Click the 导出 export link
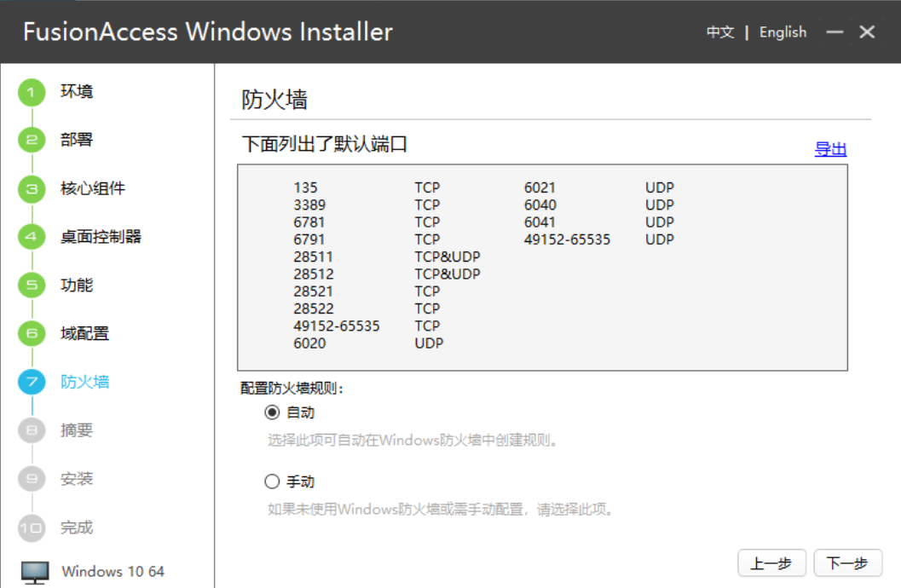 (x=830, y=149)
